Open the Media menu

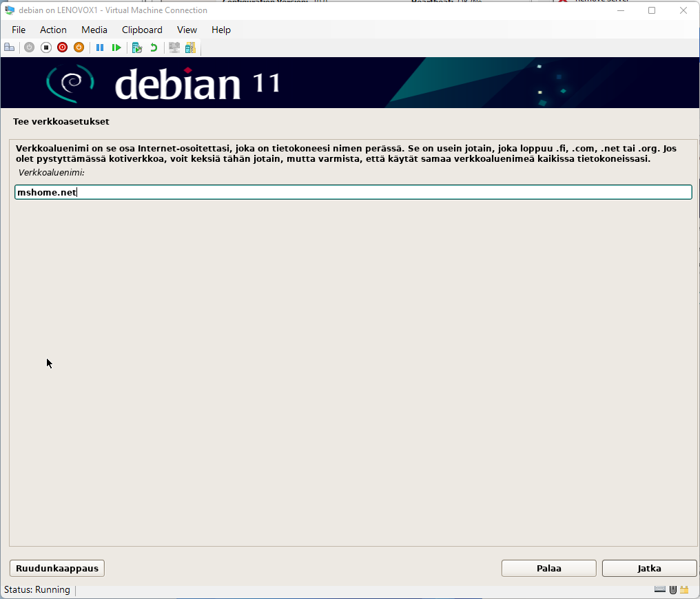click(x=94, y=30)
